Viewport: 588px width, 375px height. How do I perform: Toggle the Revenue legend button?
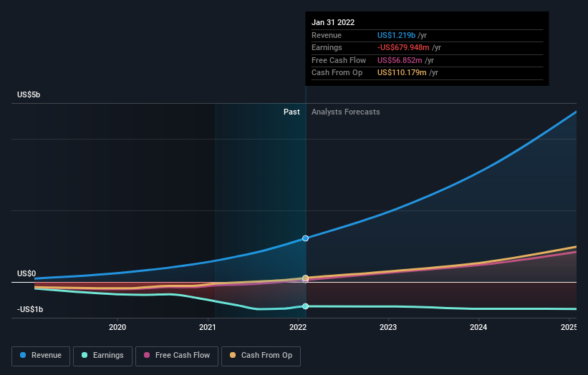tap(41, 356)
